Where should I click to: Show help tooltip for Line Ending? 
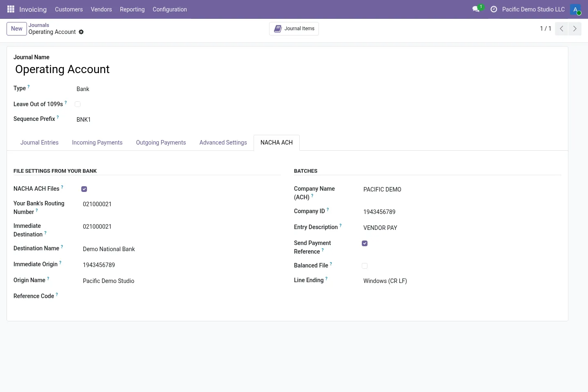pos(326,278)
